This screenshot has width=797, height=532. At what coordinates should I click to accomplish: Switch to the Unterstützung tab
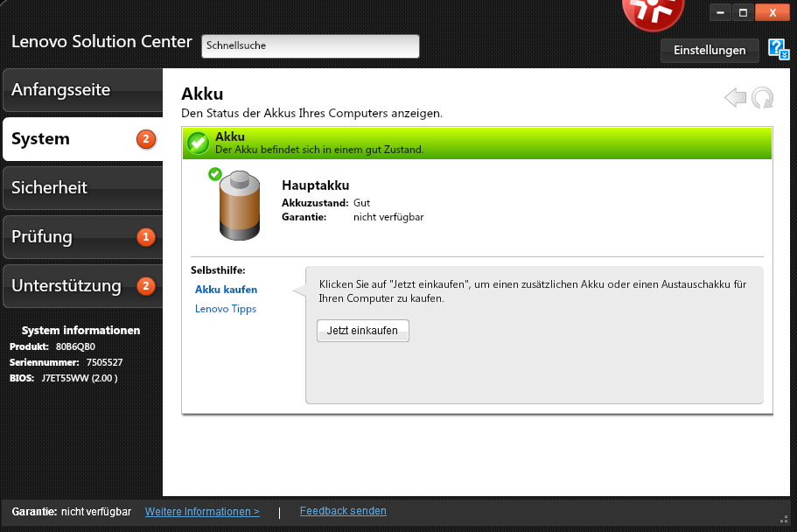[83, 286]
